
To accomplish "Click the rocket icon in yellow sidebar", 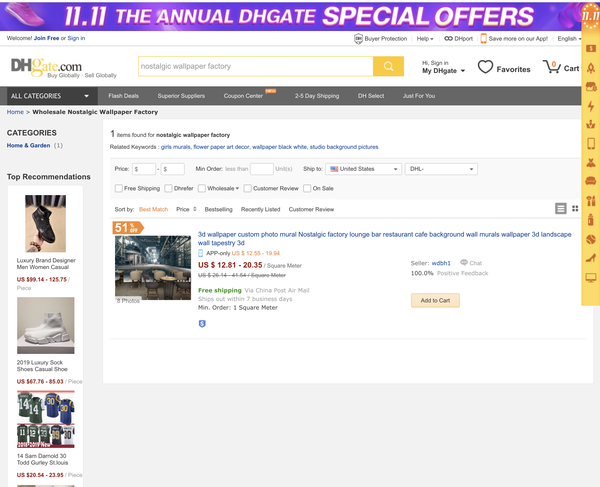I will tap(591, 68).
